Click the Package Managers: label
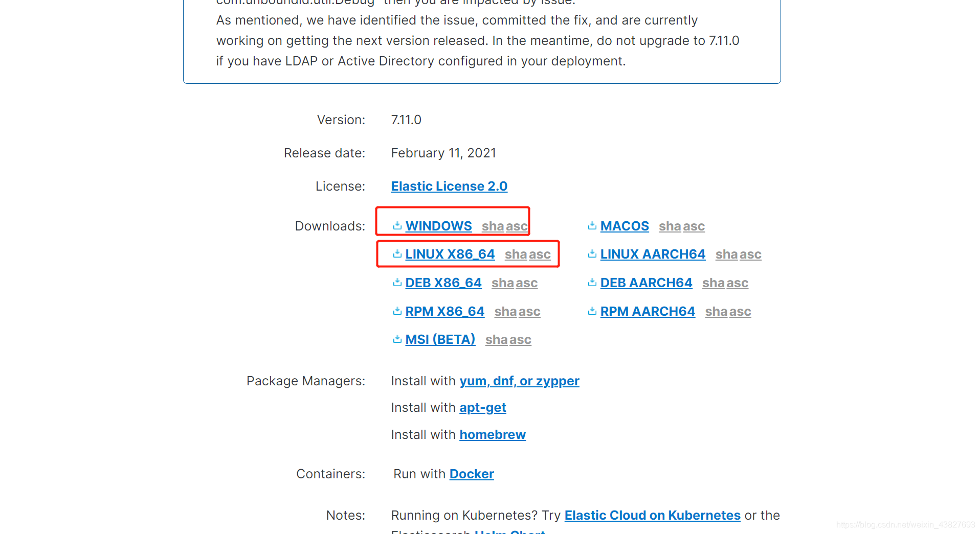980x534 pixels. click(x=306, y=381)
